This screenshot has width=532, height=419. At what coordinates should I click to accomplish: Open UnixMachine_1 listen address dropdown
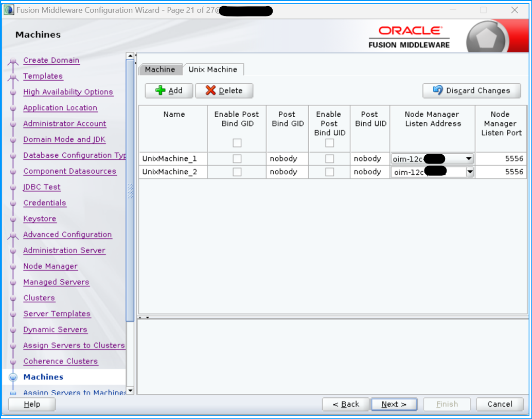point(469,159)
